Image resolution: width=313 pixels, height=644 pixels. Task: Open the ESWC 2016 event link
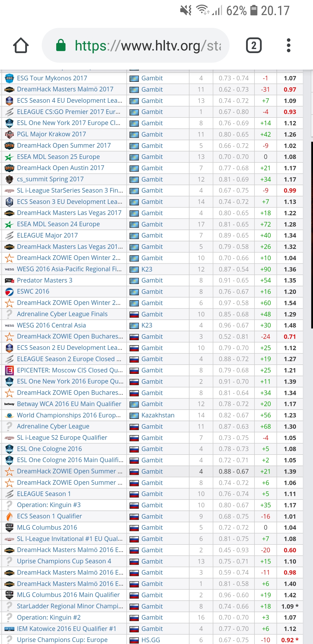[x=33, y=291]
